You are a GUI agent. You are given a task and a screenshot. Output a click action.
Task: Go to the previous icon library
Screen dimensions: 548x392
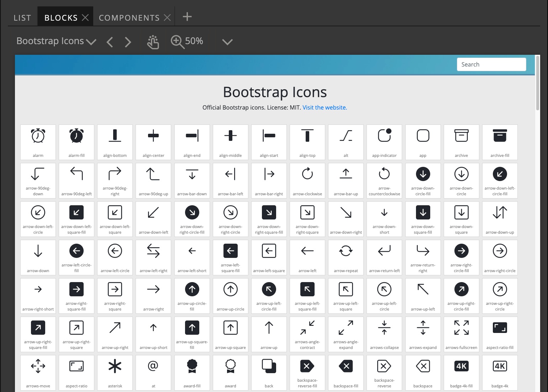pyautogui.click(x=110, y=42)
